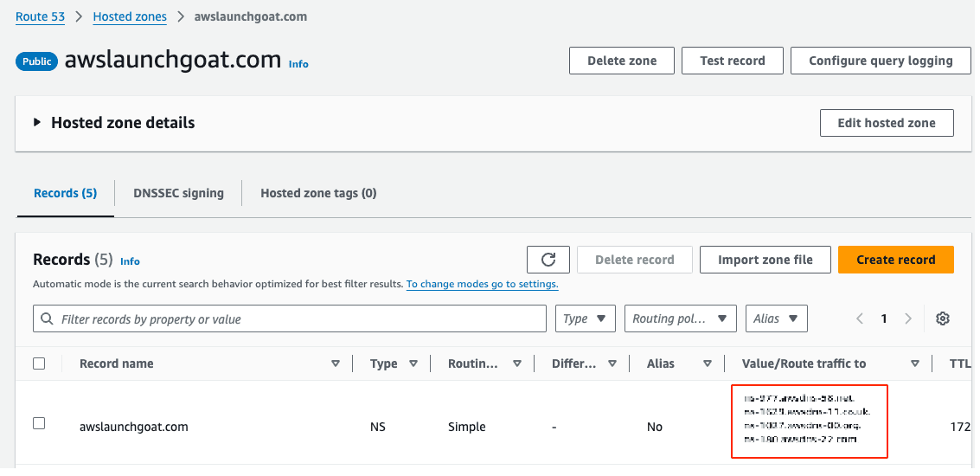
Task: Go to next page arrow
Action: click(x=908, y=318)
